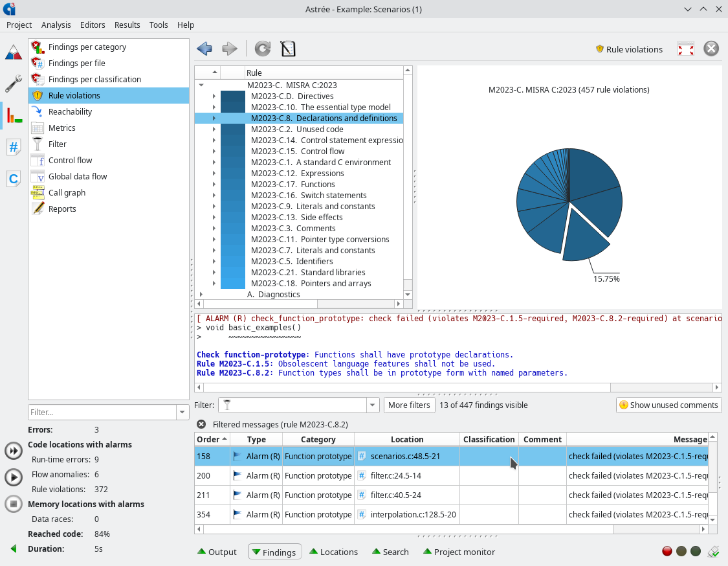This screenshot has width=728, height=566.
Task: Click the More filters button
Action: 409,405
